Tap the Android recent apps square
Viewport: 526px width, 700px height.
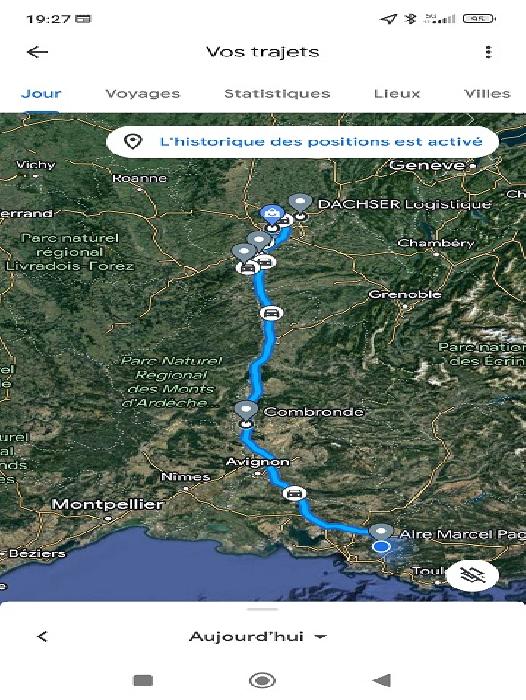143,680
